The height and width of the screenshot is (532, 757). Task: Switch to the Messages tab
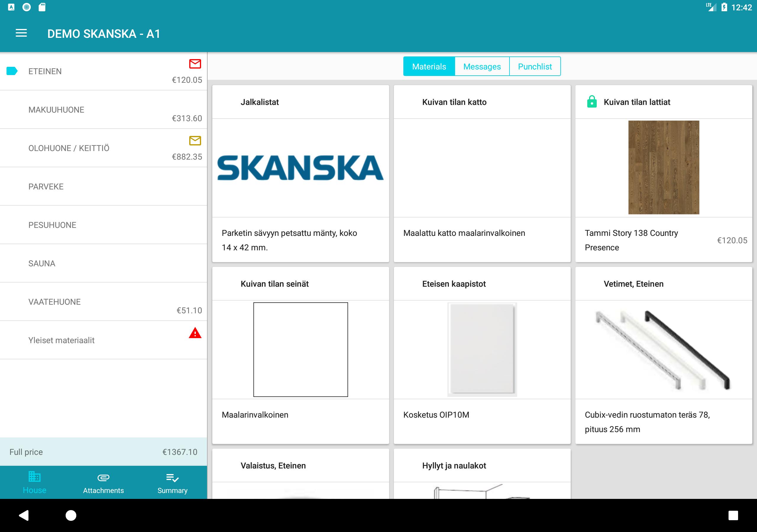[x=482, y=66]
